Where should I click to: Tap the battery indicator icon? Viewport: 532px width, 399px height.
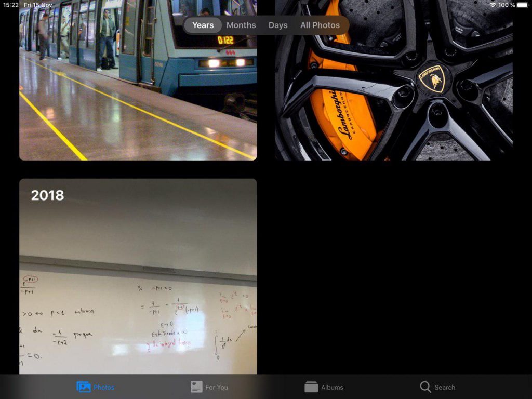pyautogui.click(x=522, y=5)
